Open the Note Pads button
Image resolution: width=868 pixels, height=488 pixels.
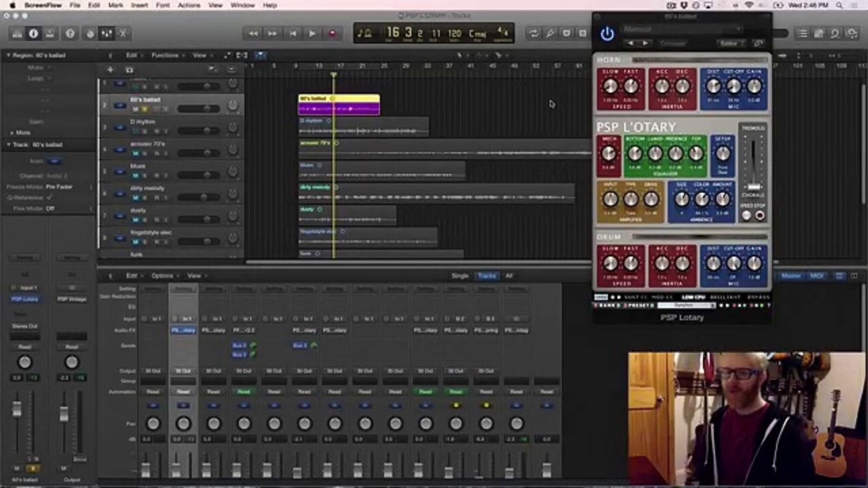(x=820, y=33)
